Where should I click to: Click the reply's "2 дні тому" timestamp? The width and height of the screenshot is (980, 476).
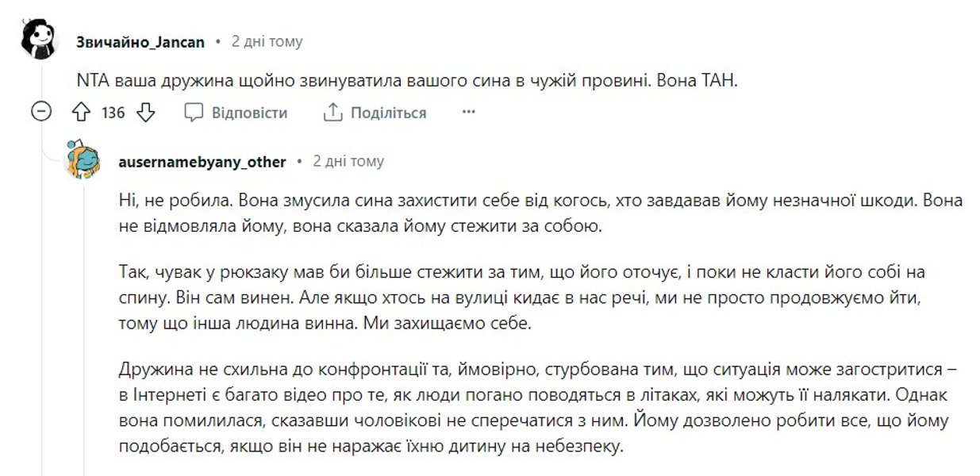click(x=348, y=161)
